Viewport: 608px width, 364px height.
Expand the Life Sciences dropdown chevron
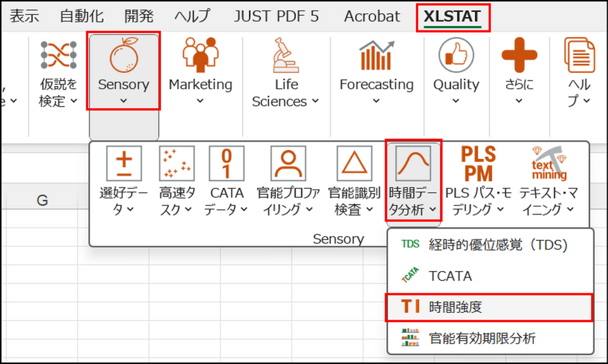pos(315,101)
